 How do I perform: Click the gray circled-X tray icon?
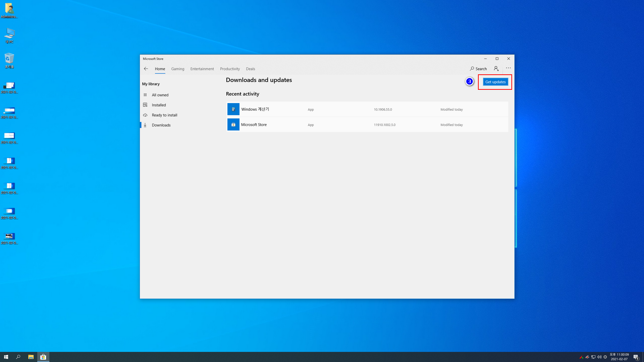tap(605, 357)
